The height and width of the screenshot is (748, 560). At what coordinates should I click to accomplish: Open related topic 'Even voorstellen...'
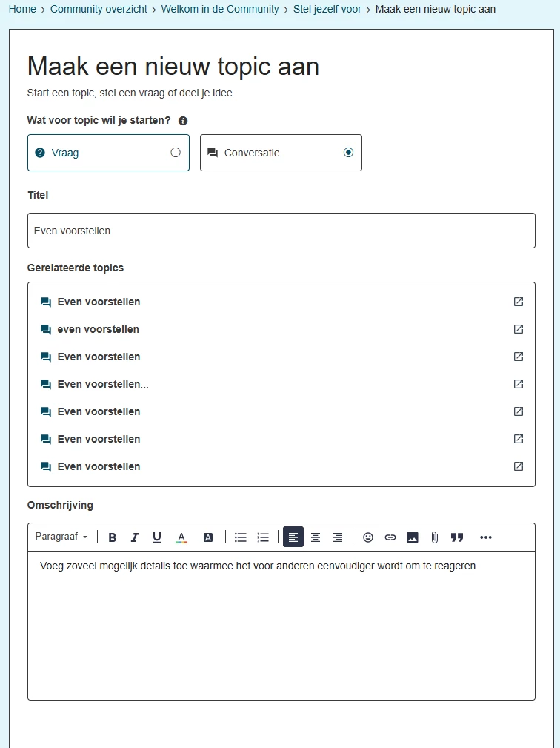click(103, 384)
